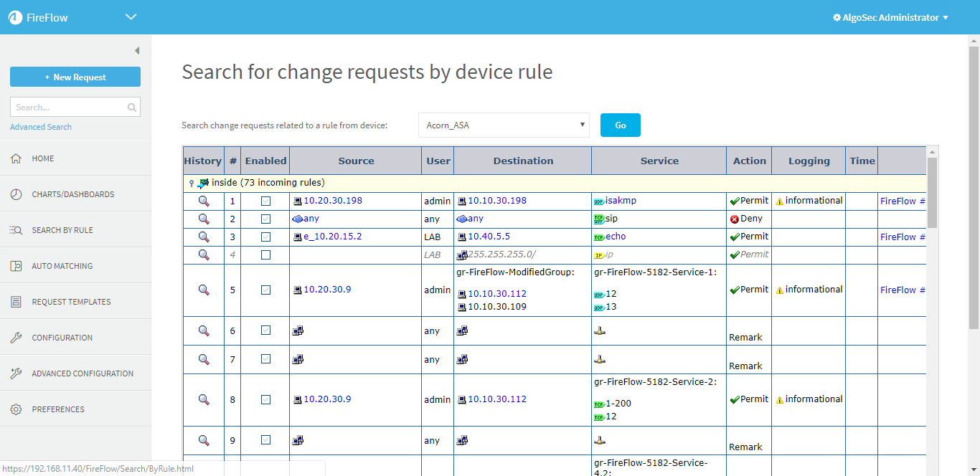Viewport: 980px width, 476px height.
Task: Click the settings gear next to AlgoSec Administrator
Action: [x=837, y=18]
